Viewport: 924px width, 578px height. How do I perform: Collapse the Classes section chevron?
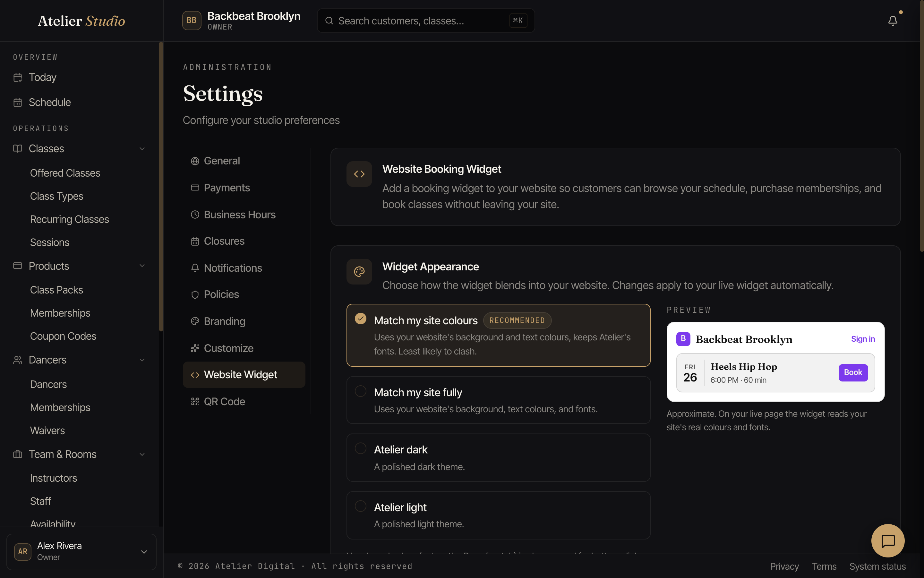coord(142,149)
